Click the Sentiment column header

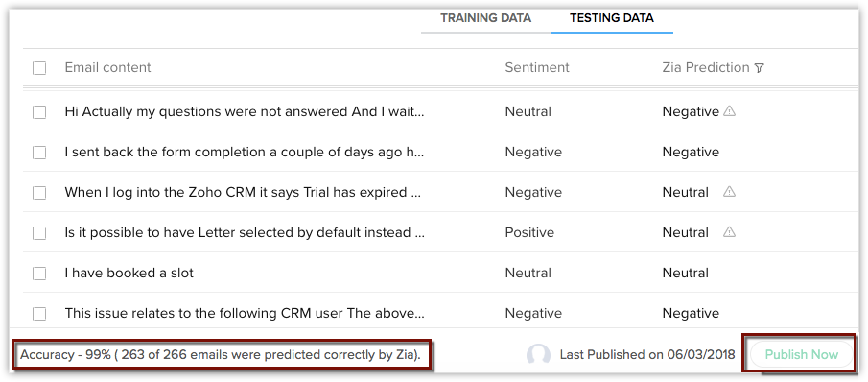click(537, 67)
